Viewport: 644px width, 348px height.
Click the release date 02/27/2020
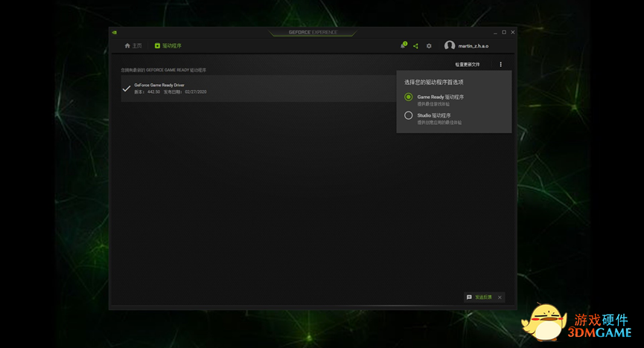[196, 92]
